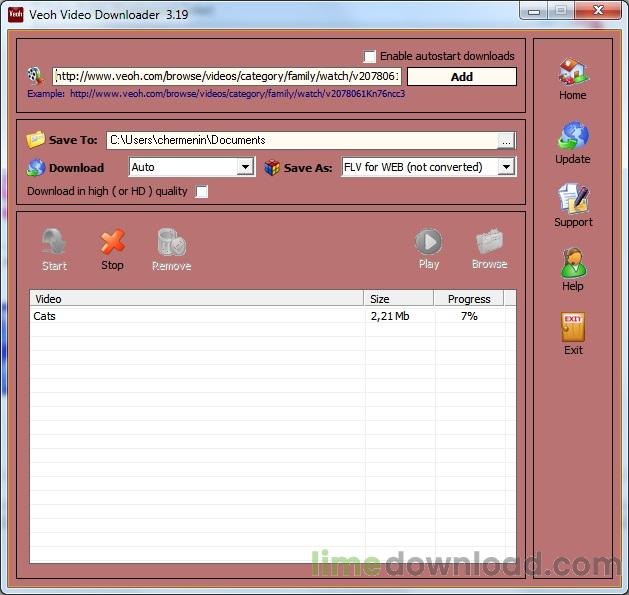The image size is (629, 595).
Task: Enable autostart downloads checkbox
Action: (x=369, y=56)
